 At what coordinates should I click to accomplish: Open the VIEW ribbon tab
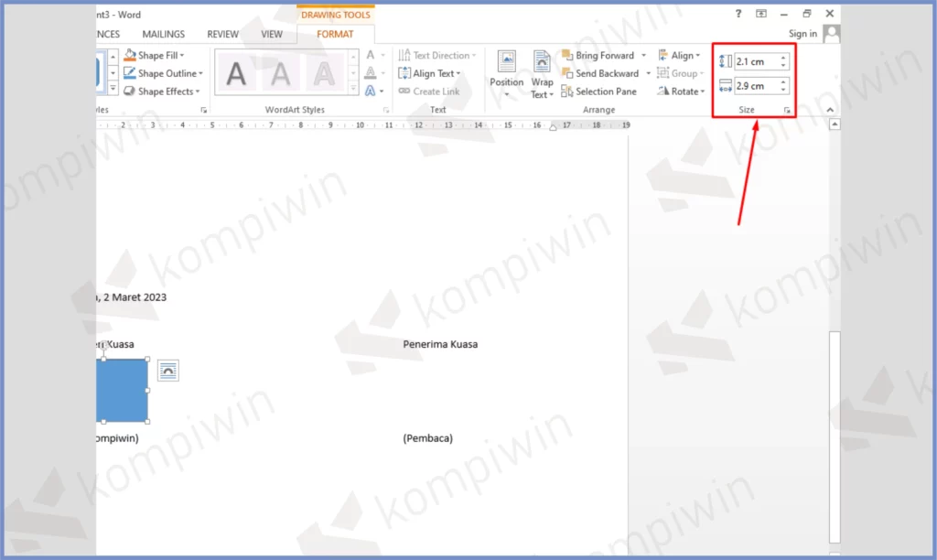tap(272, 34)
